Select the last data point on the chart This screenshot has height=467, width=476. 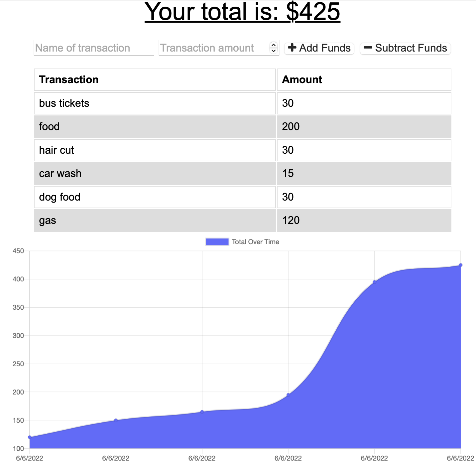[460, 265]
